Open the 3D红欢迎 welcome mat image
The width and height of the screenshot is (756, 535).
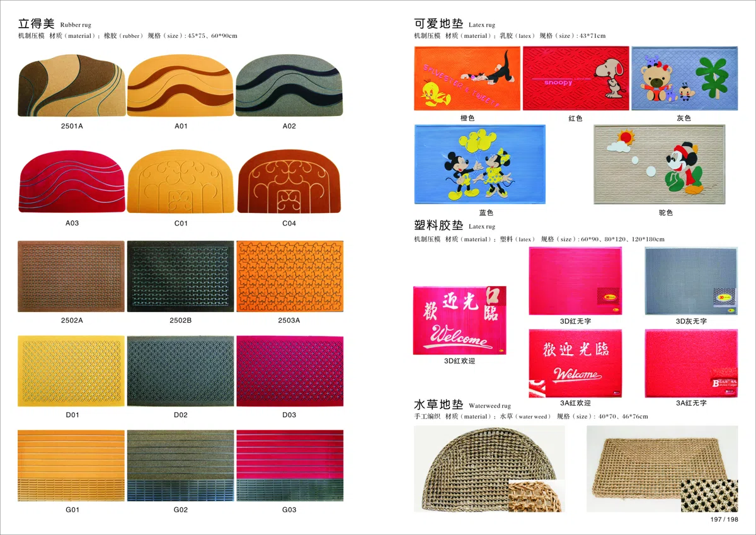pyautogui.click(x=459, y=320)
